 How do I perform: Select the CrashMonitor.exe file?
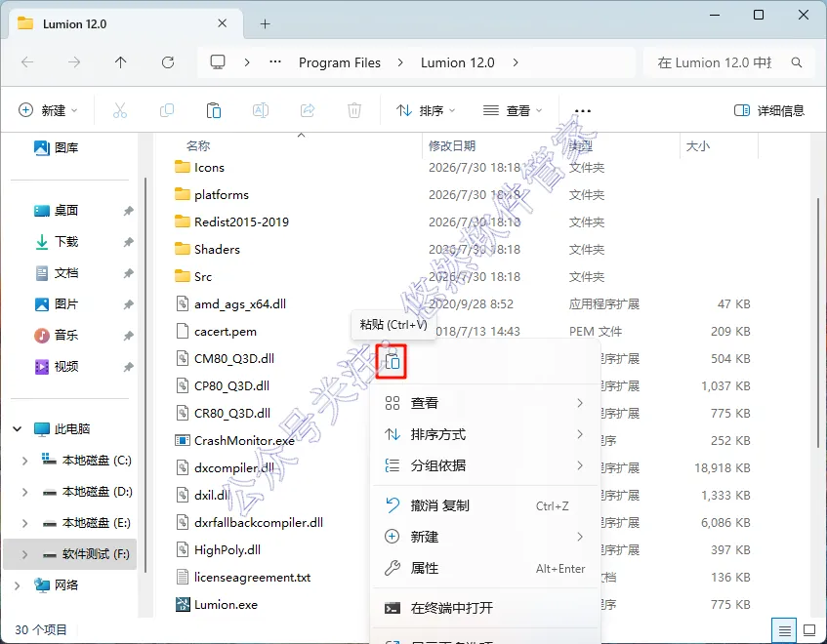click(x=234, y=441)
